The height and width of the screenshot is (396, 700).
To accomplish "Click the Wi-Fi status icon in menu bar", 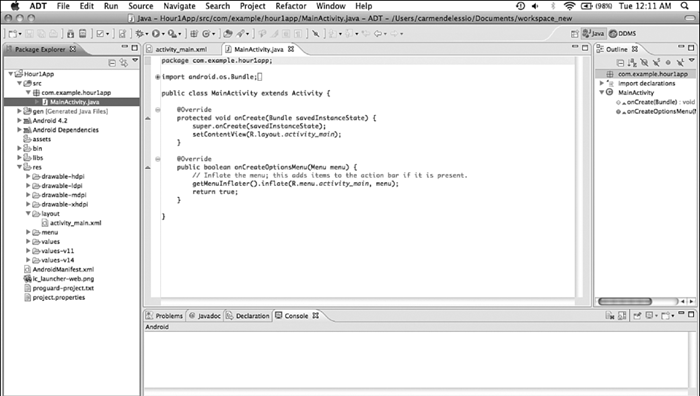I will point(569,6).
